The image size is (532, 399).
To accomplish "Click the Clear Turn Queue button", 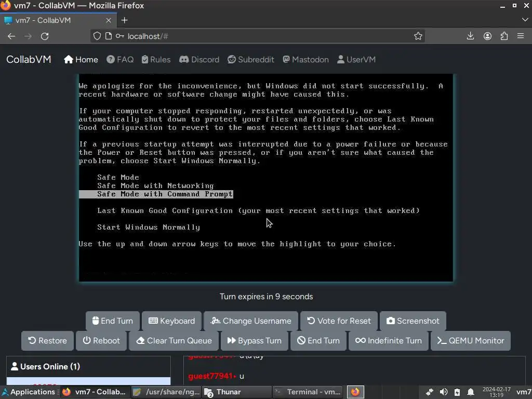I will pyautogui.click(x=174, y=341).
